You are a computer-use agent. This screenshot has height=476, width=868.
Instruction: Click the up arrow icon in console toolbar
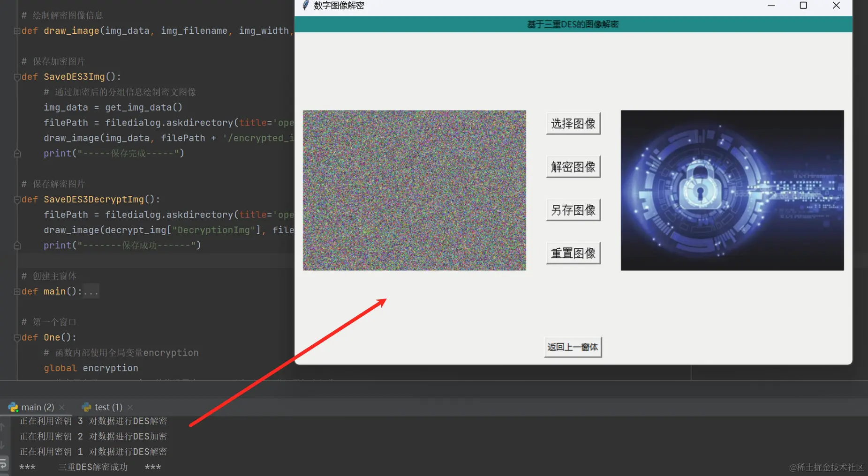click(x=2, y=427)
